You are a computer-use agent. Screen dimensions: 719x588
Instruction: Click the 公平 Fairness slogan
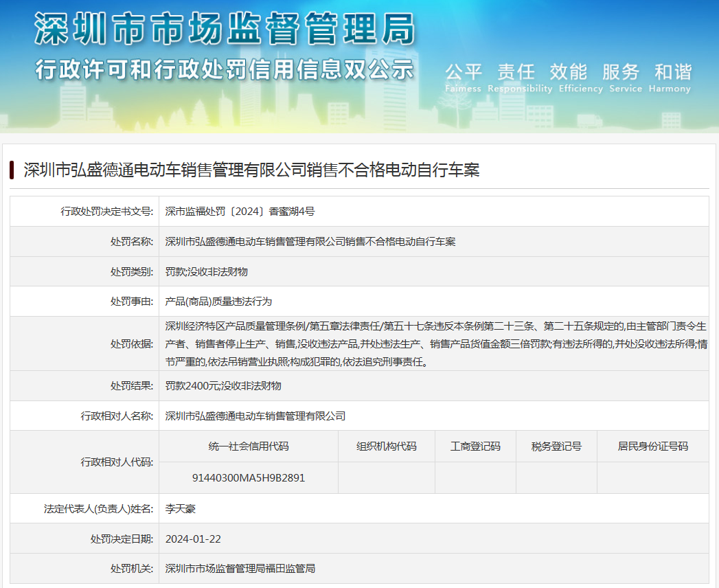[x=463, y=78]
